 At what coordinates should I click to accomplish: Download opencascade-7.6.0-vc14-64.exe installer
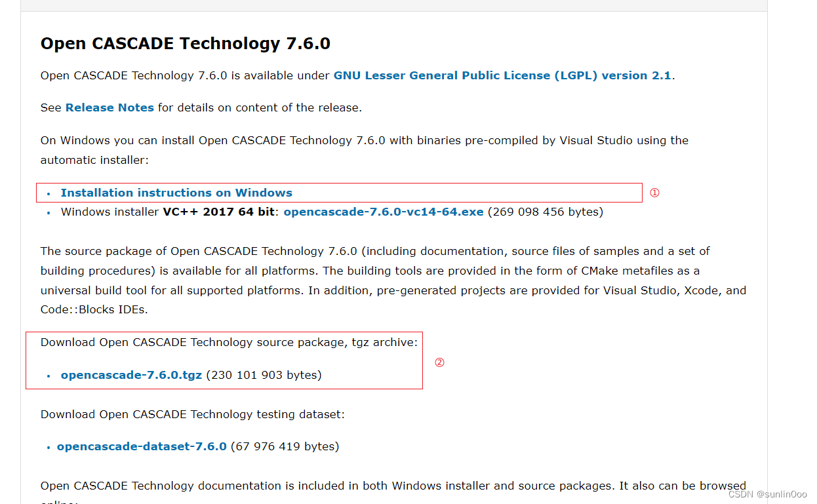[x=384, y=212]
